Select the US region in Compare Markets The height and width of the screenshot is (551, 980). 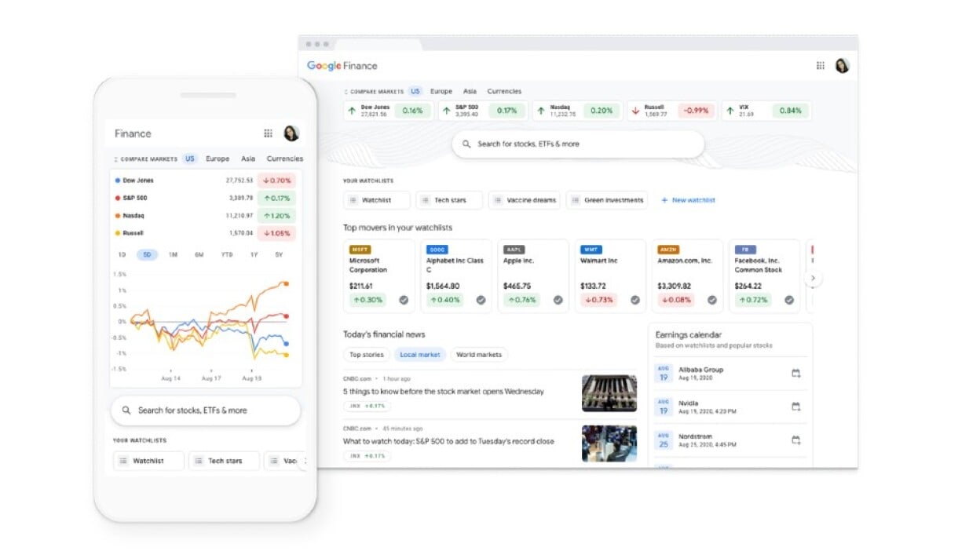(x=415, y=91)
